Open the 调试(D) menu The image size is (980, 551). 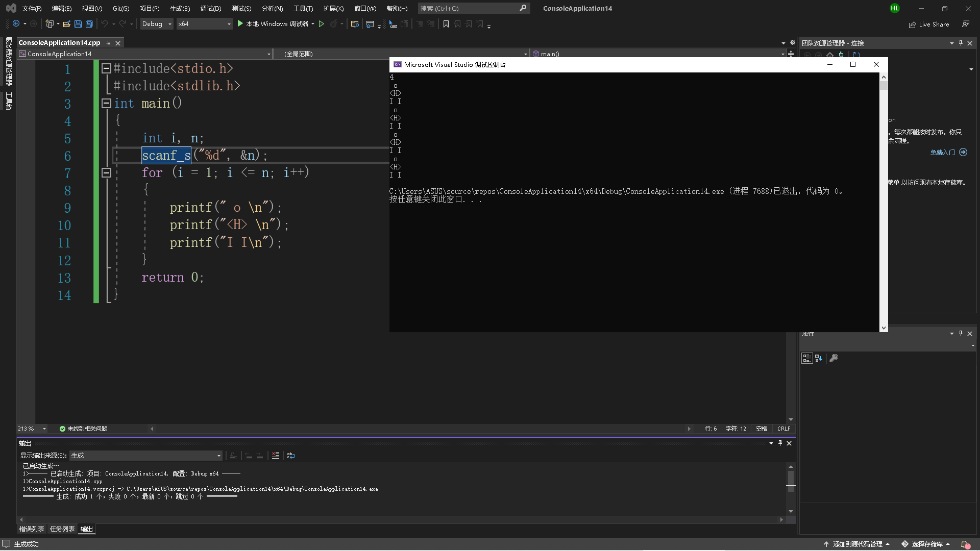pyautogui.click(x=211, y=8)
